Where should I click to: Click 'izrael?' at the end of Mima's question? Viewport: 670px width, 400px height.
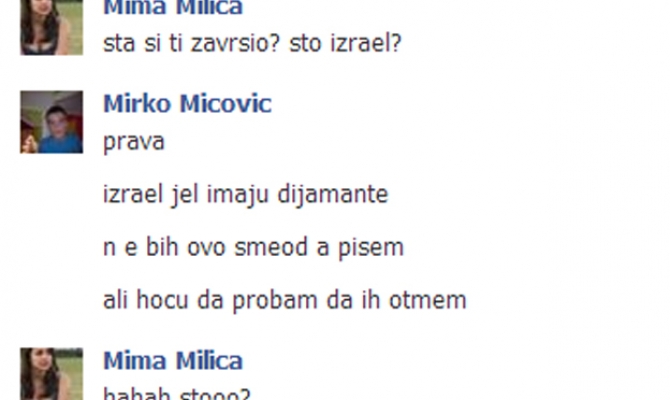click(x=366, y=43)
